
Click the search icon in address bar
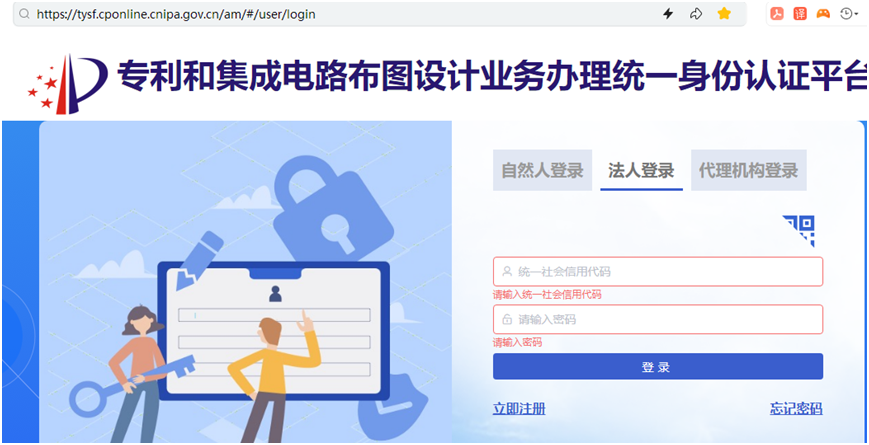(x=23, y=14)
